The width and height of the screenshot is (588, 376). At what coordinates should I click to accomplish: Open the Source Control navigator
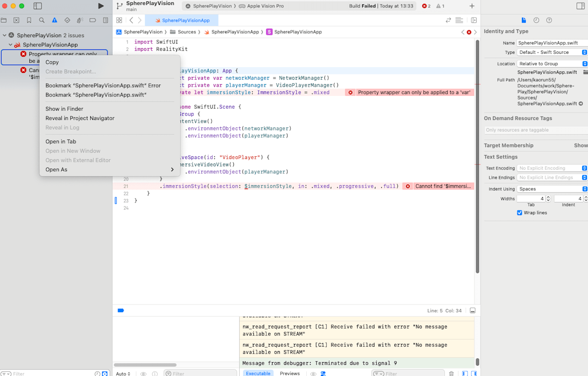tap(16, 20)
